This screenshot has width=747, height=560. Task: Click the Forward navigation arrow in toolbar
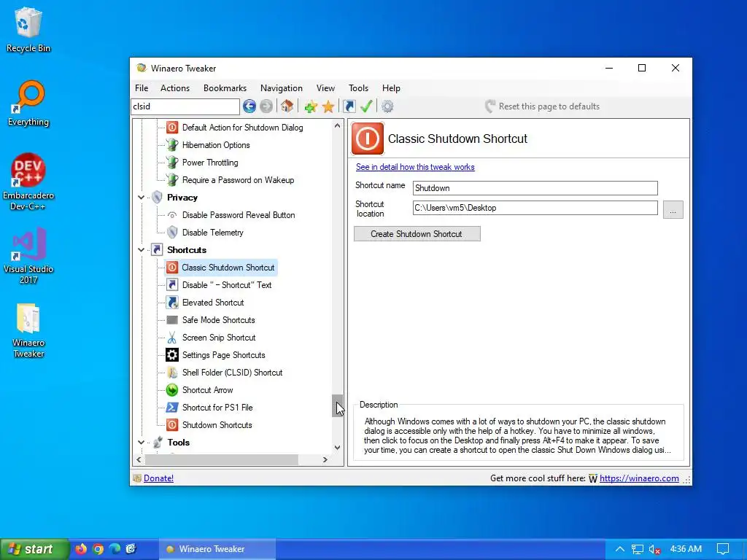pos(266,106)
